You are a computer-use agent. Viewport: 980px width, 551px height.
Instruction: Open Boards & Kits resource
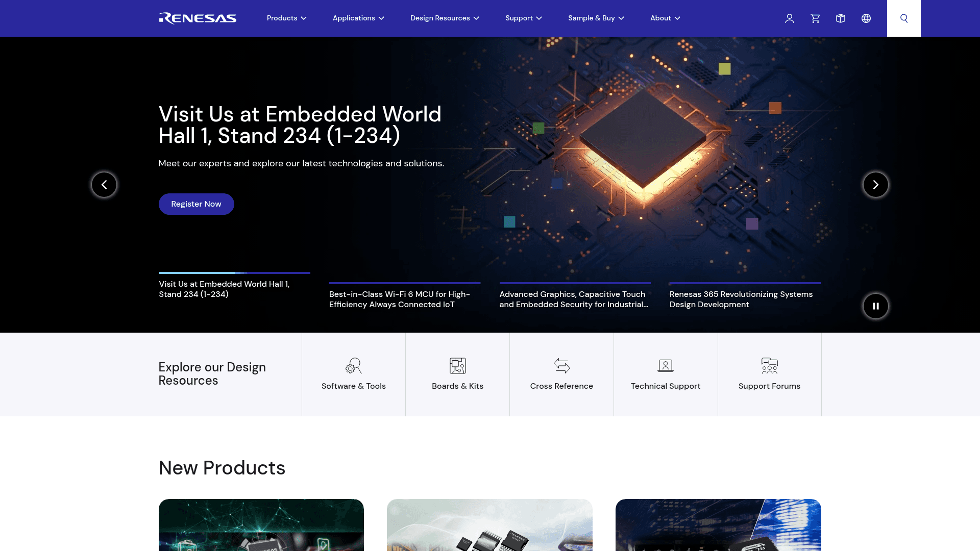(457, 374)
